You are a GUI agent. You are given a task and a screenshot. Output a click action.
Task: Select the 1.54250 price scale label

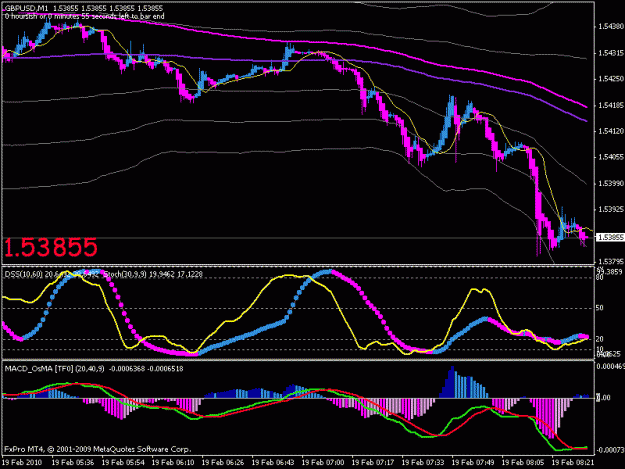tap(610, 79)
